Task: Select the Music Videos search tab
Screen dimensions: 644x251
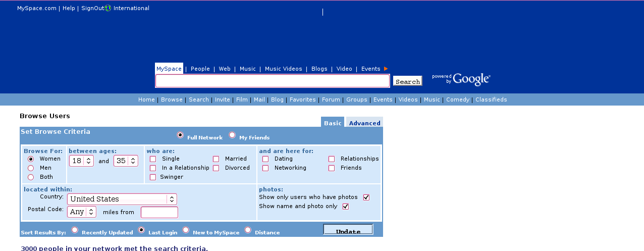Action: 284,69
